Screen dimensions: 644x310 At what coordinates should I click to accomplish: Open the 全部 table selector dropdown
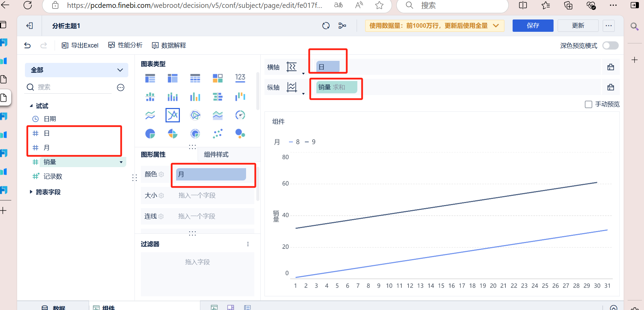(x=76, y=70)
